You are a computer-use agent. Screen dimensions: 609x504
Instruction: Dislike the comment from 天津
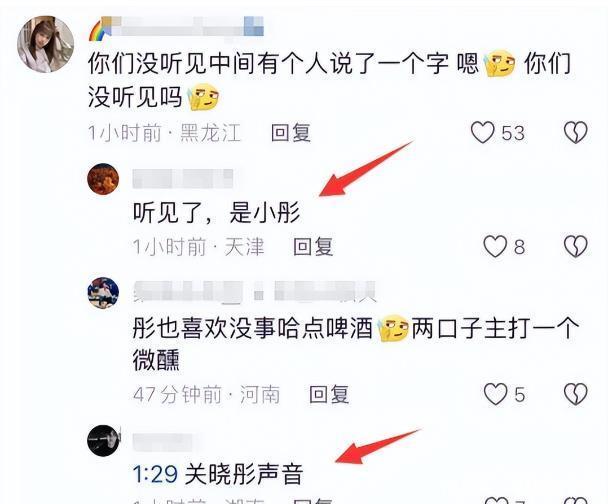[x=576, y=246]
